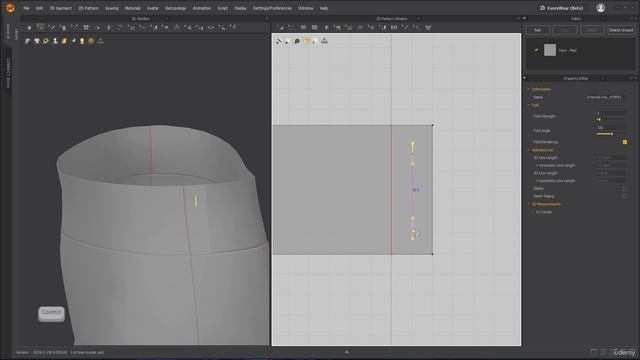
Task: Open the 3D Garment menu
Action: [61, 8]
